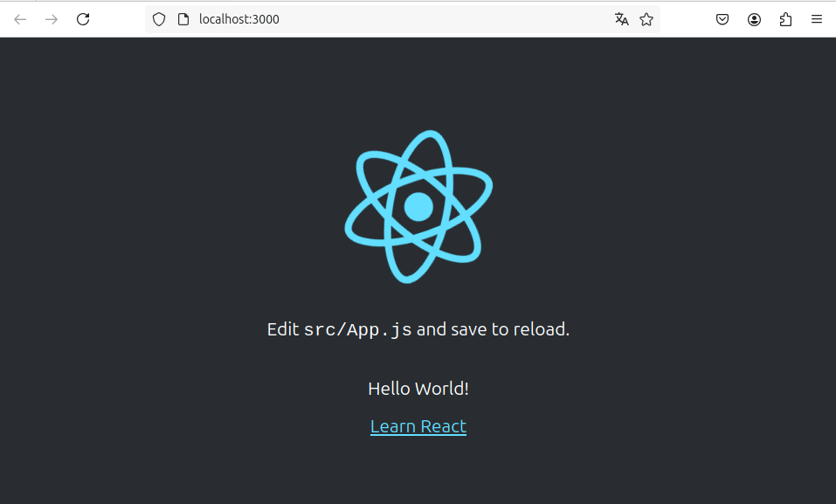
Task: Translate this page icon
Action: coord(622,20)
